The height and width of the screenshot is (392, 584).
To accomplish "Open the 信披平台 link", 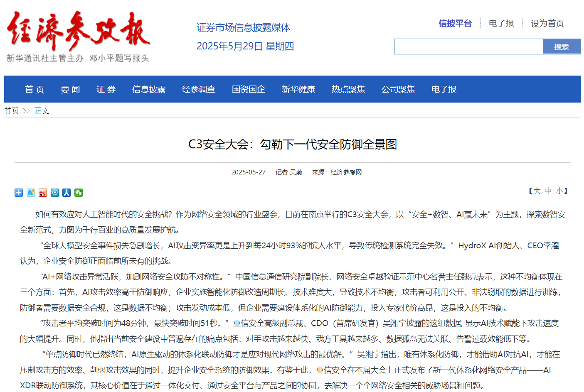I will tap(455, 23).
